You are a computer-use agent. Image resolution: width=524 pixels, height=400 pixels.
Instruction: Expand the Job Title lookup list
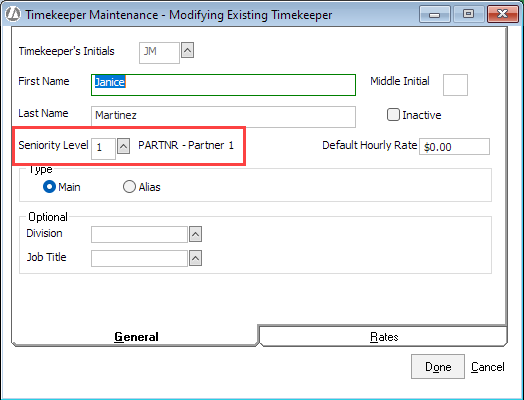point(195,258)
